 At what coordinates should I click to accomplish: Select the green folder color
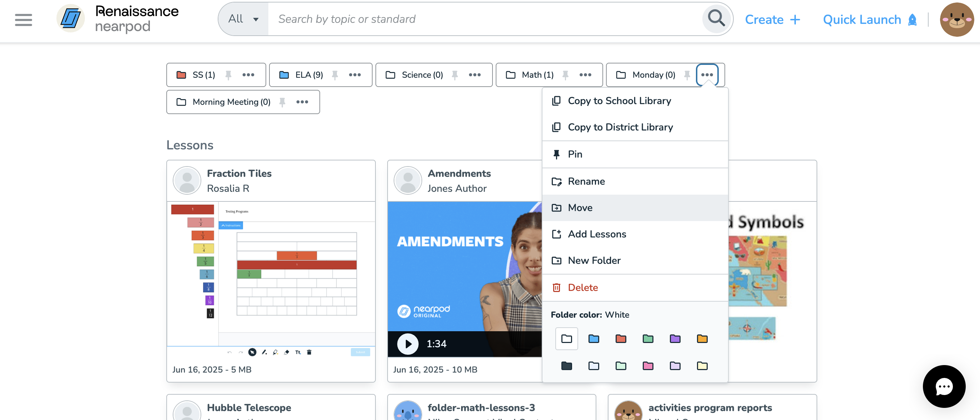pyautogui.click(x=648, y=338)
